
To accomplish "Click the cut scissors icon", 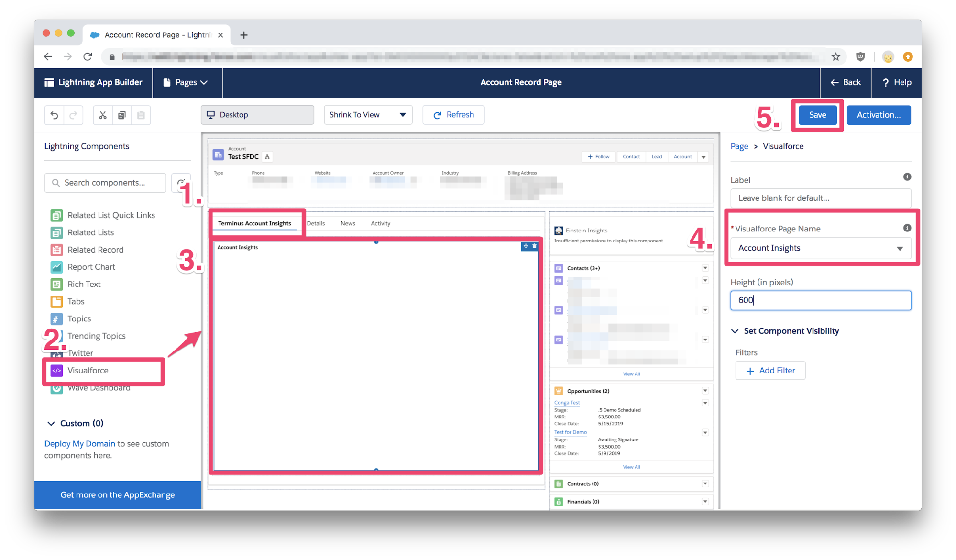I will 103,115.
